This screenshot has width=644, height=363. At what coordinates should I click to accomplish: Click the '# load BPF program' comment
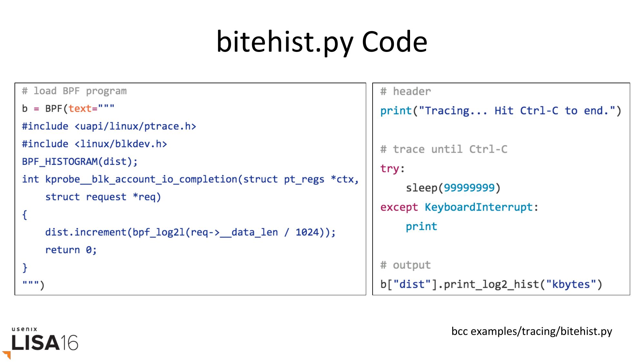pyautogui.click(x=74, y=91)
